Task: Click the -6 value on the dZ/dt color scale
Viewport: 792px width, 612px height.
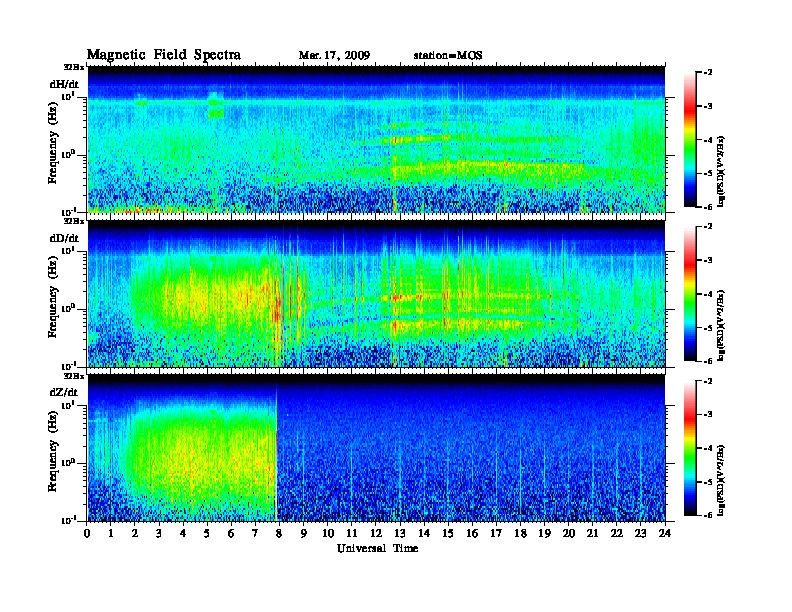Action: (708, 515)
